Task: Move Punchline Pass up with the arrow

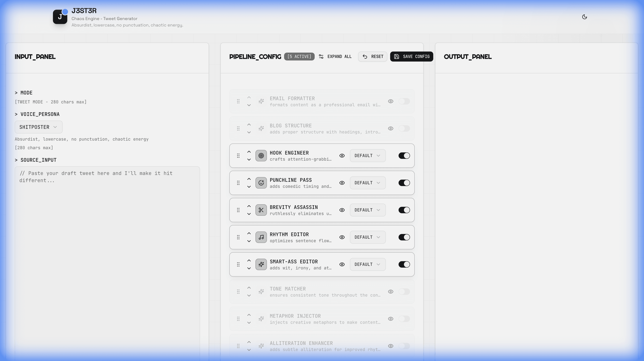Action: click(x=249, y=179)
